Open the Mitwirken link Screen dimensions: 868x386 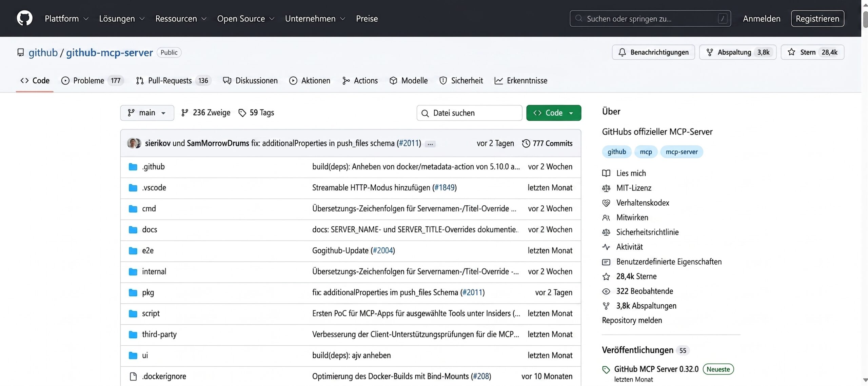click(x=632, y=218)
